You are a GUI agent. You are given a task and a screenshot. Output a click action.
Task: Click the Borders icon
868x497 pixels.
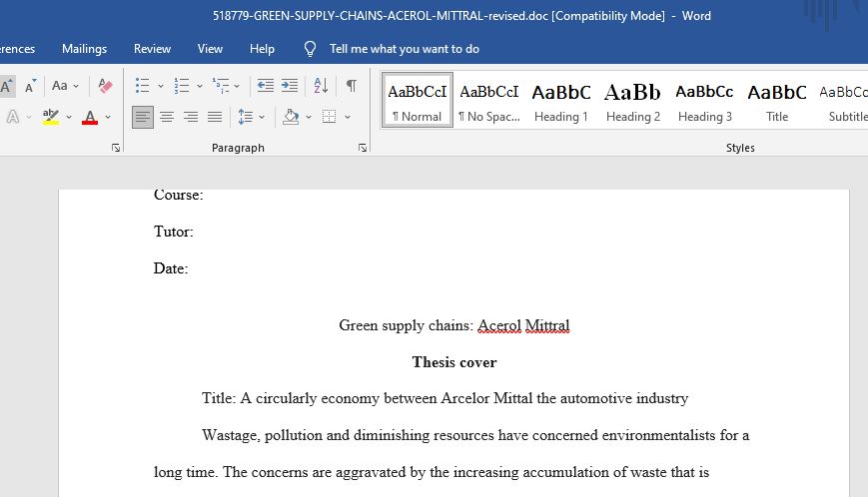point(330,117)
